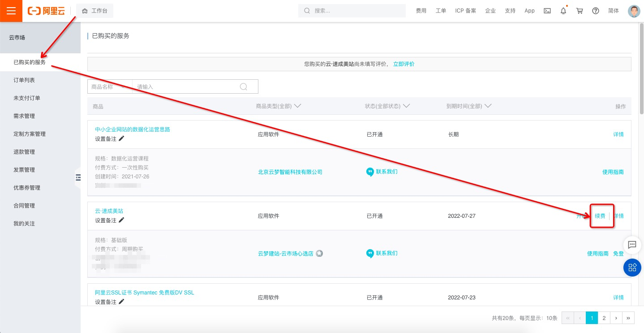Open the notification bell
The height and width of the screenshot is (333, 644).
tap(563, 11)
